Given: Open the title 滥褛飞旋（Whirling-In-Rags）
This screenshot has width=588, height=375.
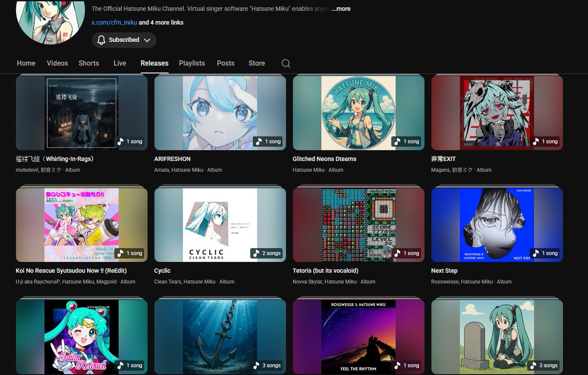Looking at the screenshot, I should (x=55, y=159).
